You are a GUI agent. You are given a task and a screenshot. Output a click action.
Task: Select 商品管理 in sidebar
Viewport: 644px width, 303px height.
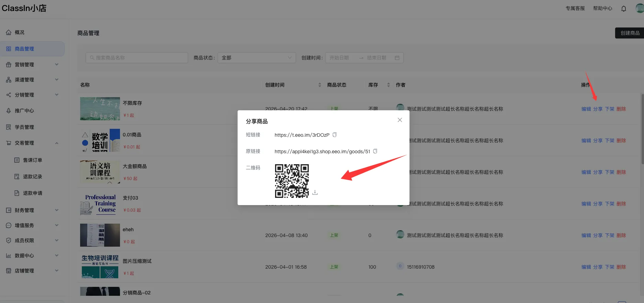tap(32, 49)
